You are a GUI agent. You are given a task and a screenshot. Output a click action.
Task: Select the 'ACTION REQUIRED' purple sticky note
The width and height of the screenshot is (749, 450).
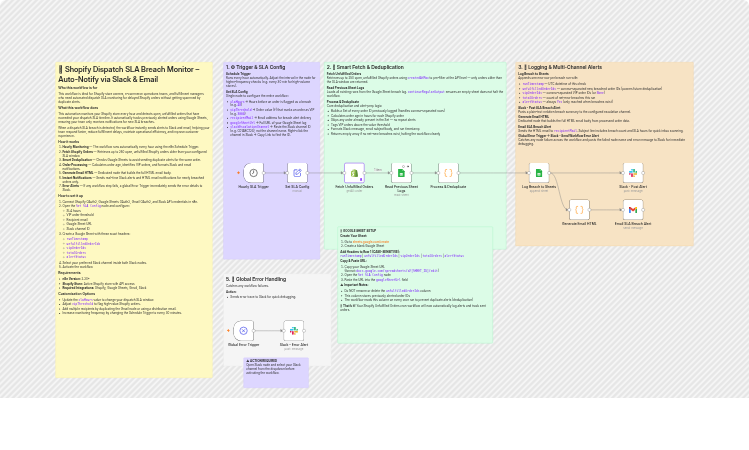(276, 373)
